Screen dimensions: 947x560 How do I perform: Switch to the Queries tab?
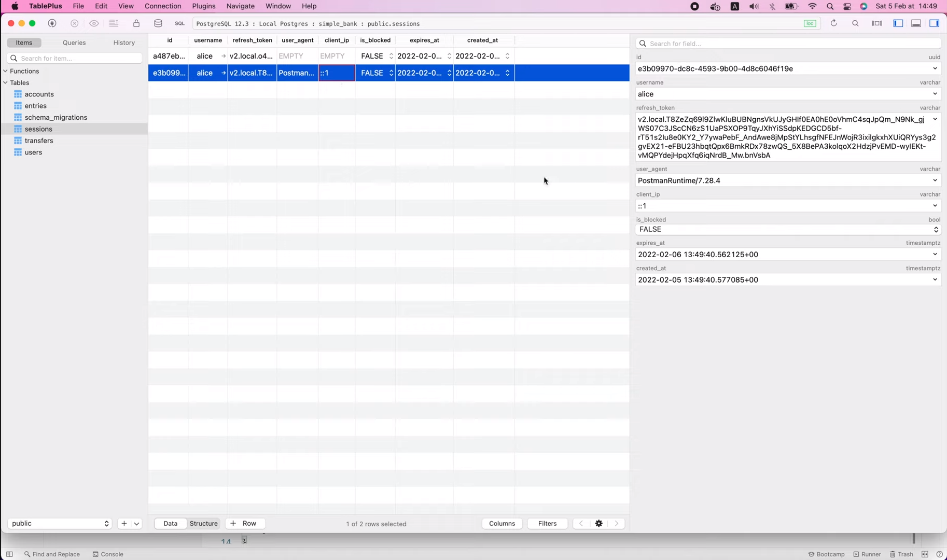click(74, 43)
